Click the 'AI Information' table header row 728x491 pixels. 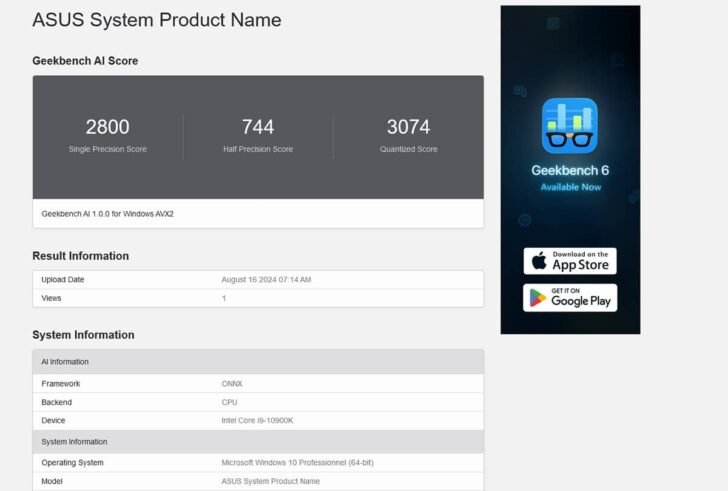point(258,362)
